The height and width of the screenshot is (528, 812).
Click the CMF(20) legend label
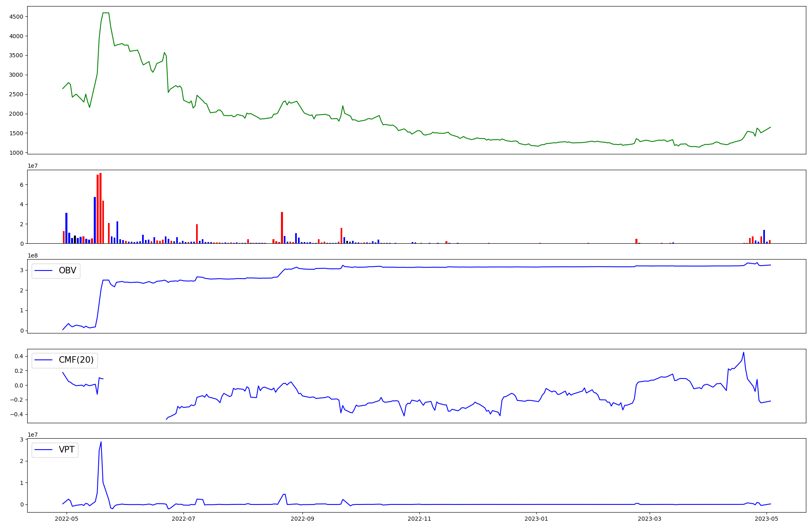(x=76, y=360)
